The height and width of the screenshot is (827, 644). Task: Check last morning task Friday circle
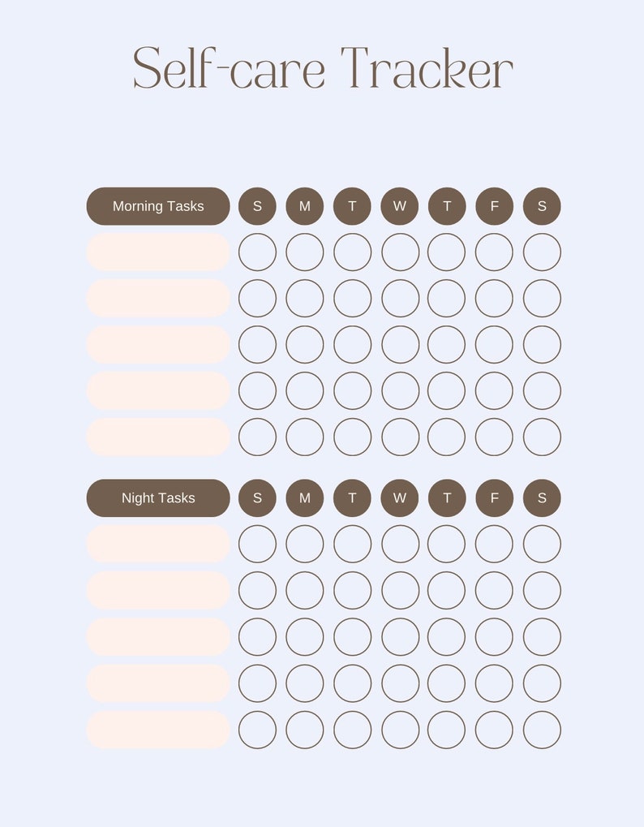pyautogui.click(x=494, y=437)
